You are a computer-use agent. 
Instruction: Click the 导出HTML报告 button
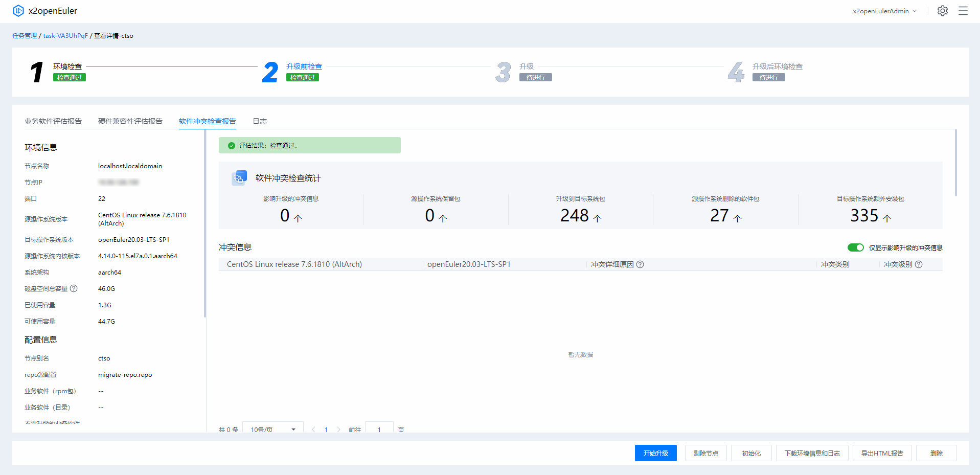coord(882,453)
